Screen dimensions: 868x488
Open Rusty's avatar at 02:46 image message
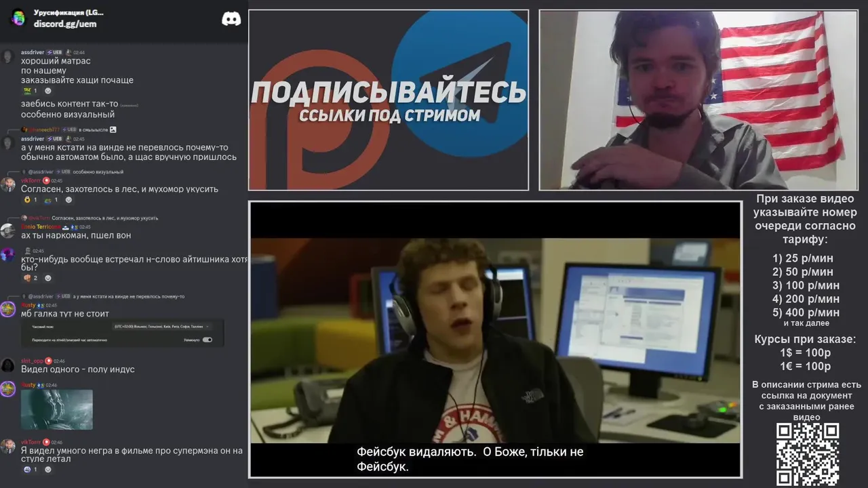8,389
